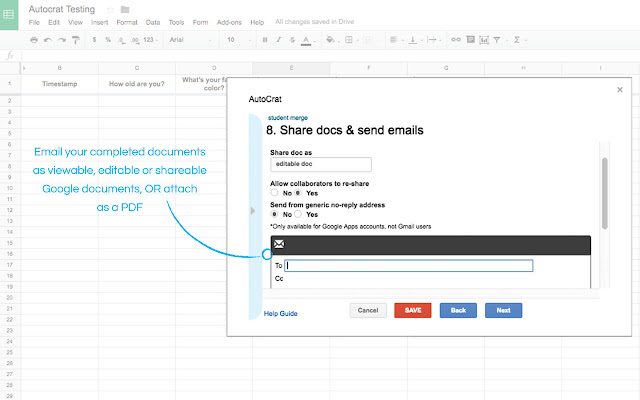
Task: Toggle bold formatting
Action: point(265,40)
